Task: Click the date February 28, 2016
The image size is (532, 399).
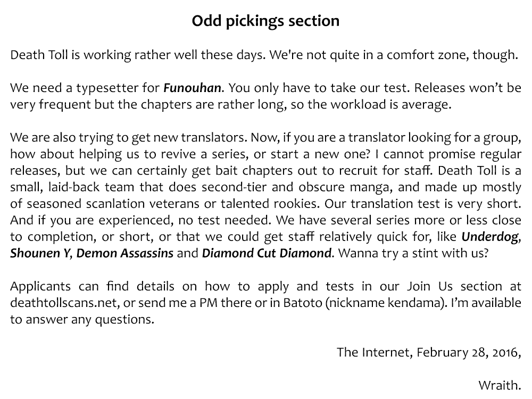Action: tap(466, 352)
